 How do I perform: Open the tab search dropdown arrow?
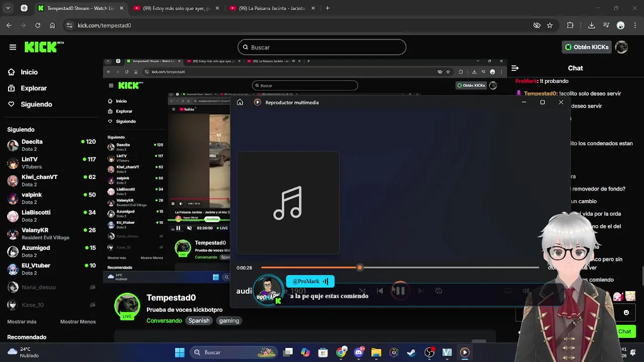coord(8,8)
